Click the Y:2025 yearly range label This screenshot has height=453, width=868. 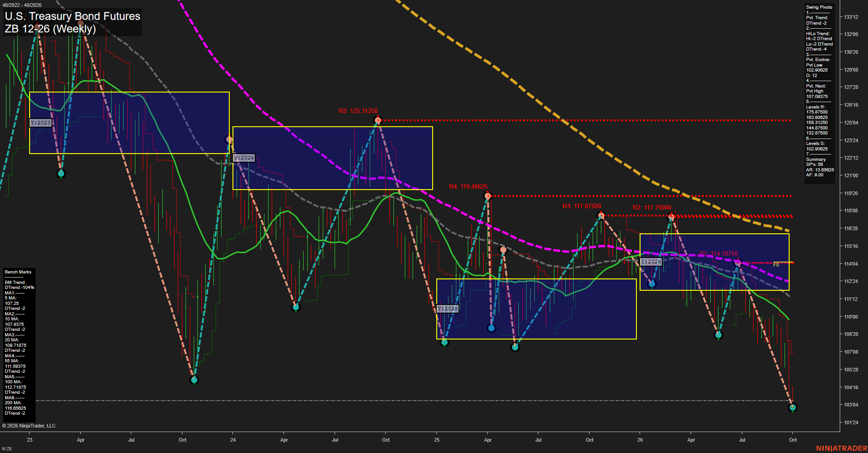tap(448, 309)
